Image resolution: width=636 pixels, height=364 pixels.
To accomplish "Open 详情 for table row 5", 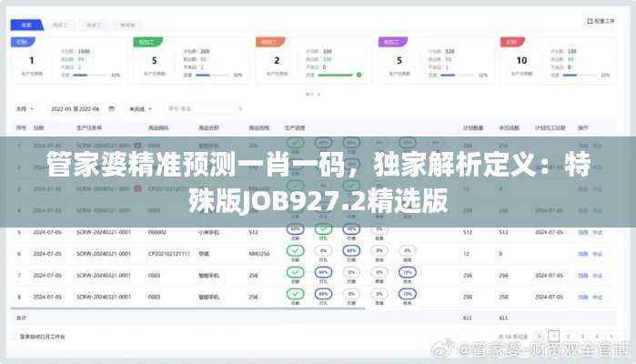I will point(582,232).
